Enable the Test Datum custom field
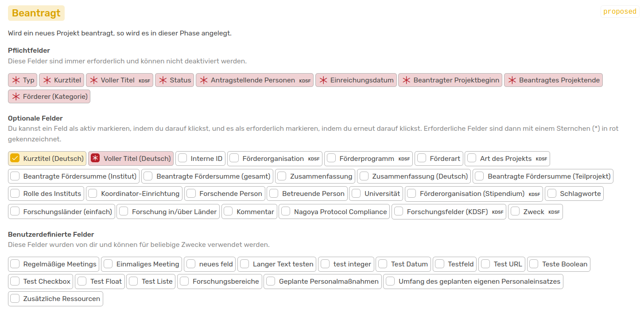 (x=383, y=264)
